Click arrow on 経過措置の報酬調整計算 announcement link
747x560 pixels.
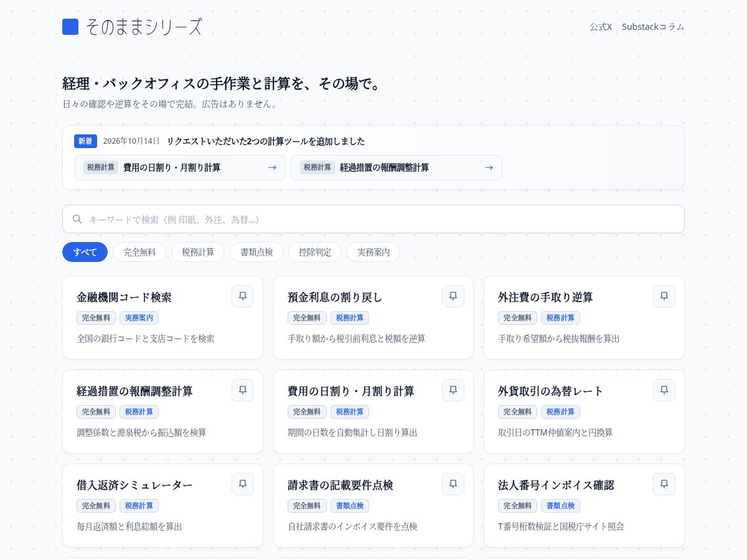tap(489, 167)
